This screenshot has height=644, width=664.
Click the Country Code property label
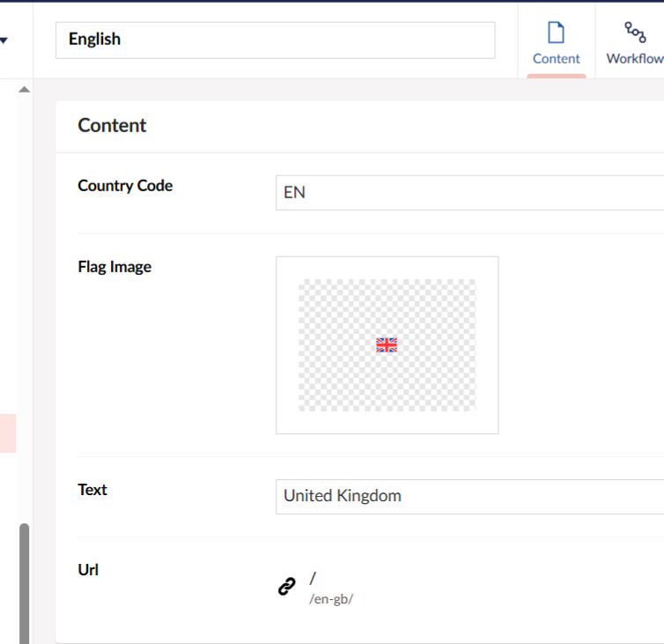tap(125, 186)
